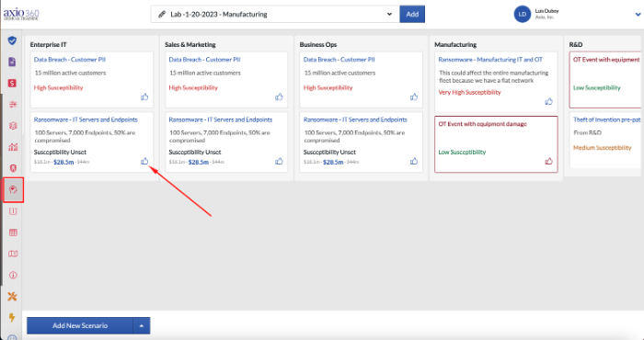Click the LD user avatar
This screenshot has width=644, height=340.
523,15
